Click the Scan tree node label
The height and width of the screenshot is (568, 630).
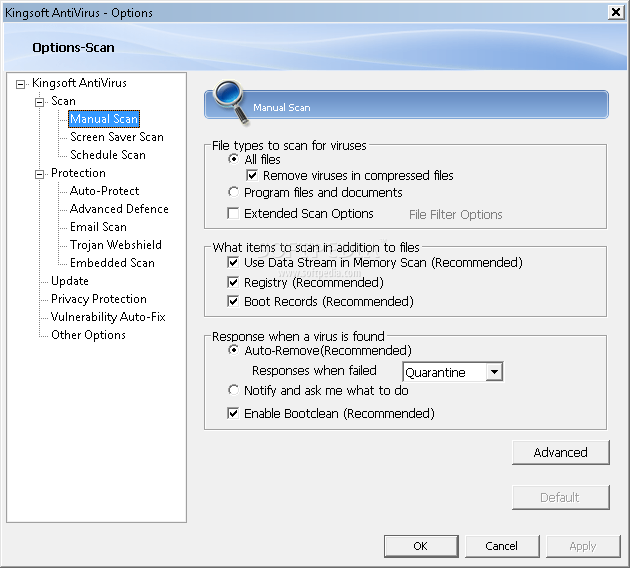coord(63,101)
